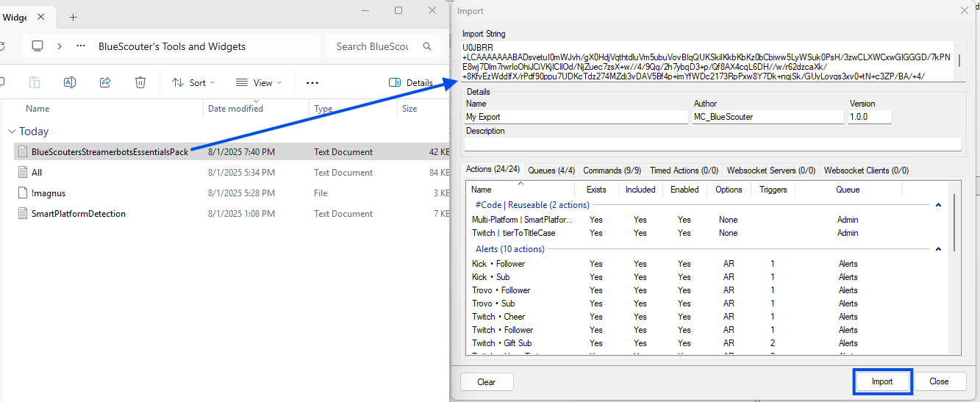Click the Import button

click(x=882, y=381)
